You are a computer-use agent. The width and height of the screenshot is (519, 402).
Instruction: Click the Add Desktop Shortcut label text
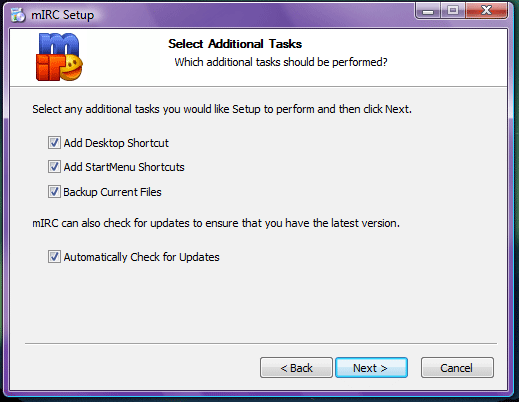pos(116,143)
